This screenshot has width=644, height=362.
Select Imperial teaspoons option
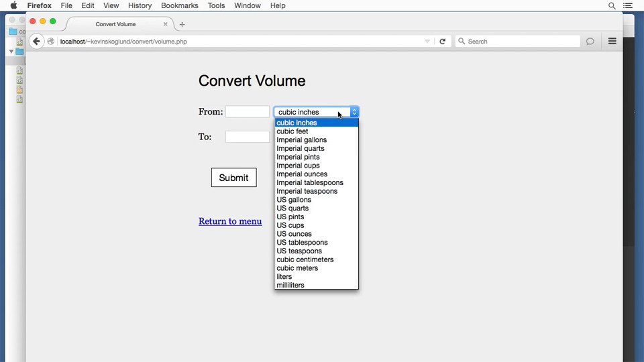tap(316, 191)
